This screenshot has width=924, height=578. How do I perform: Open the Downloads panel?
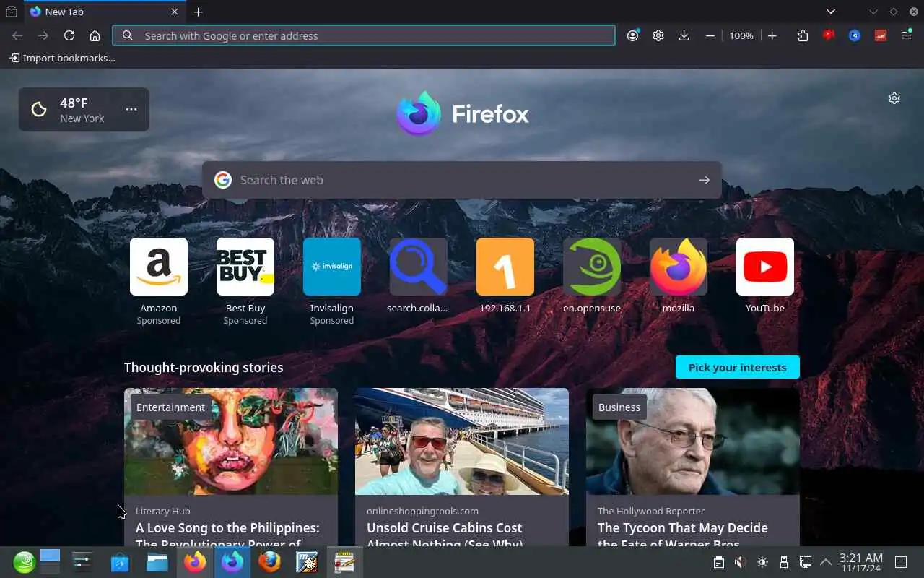[684, 35]
